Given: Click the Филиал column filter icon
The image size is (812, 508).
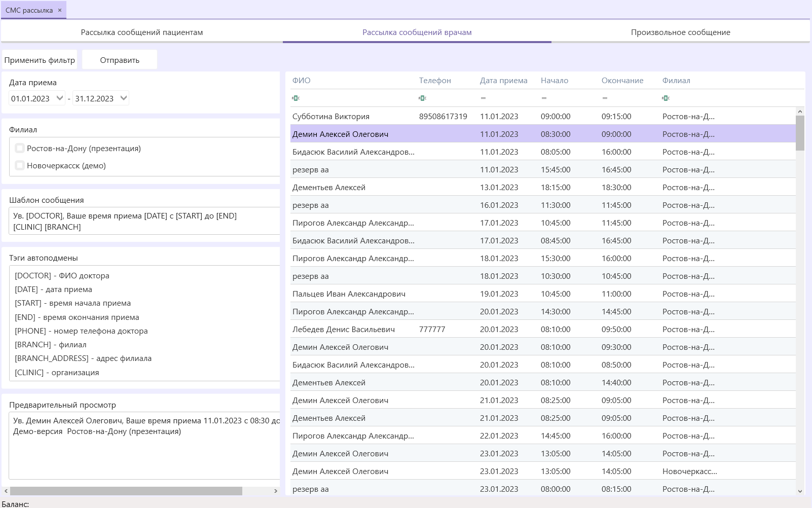Looking at the screenshot, I should tap(666, 98).
